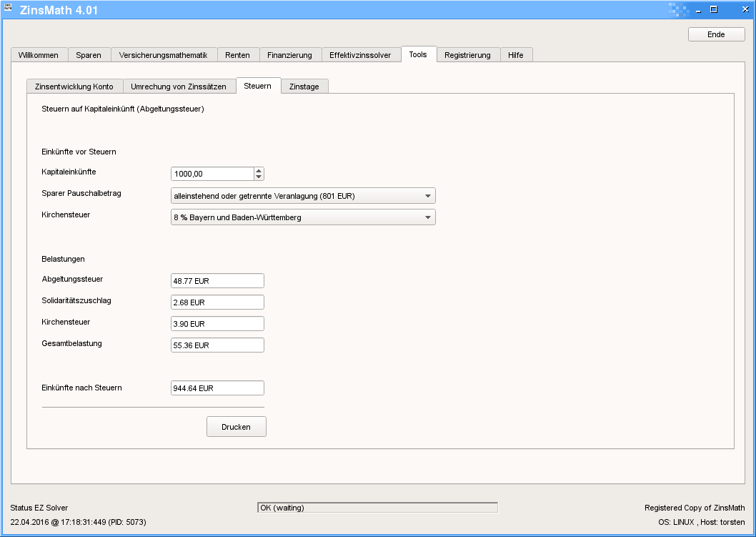Open the Finanzierung tab
The image size is (756, 537).
coord(289,55)
